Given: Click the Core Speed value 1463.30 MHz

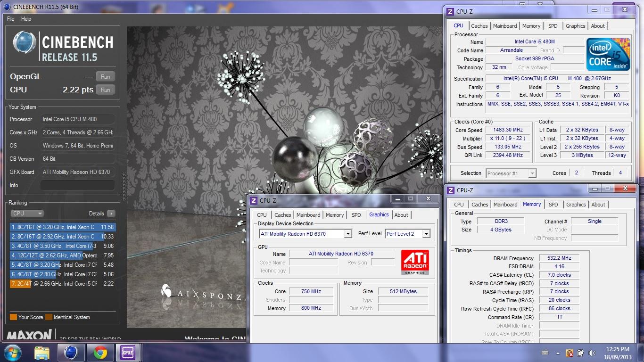Looking at the screenshot, I should [x=508, y=130].
